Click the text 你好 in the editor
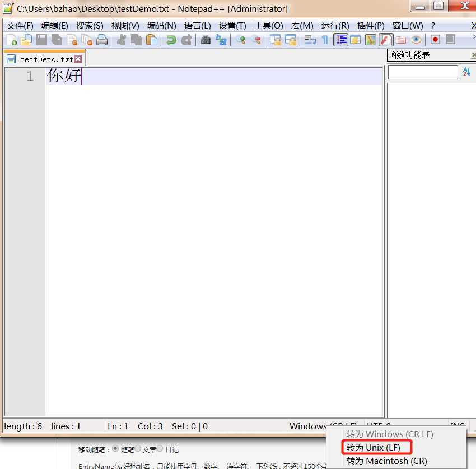This screenshot has height=469, width=476. tap(64, 75)
